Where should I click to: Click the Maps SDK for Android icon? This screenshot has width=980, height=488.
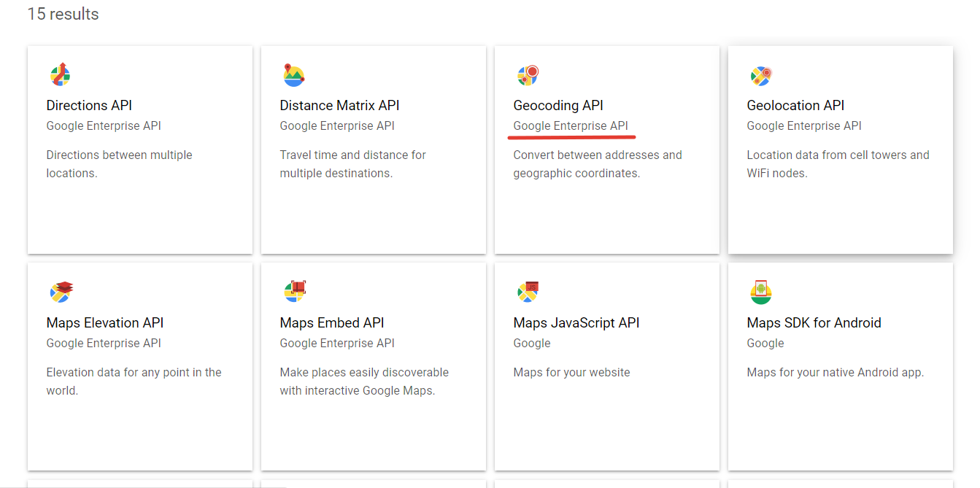(x=761, y=292)
